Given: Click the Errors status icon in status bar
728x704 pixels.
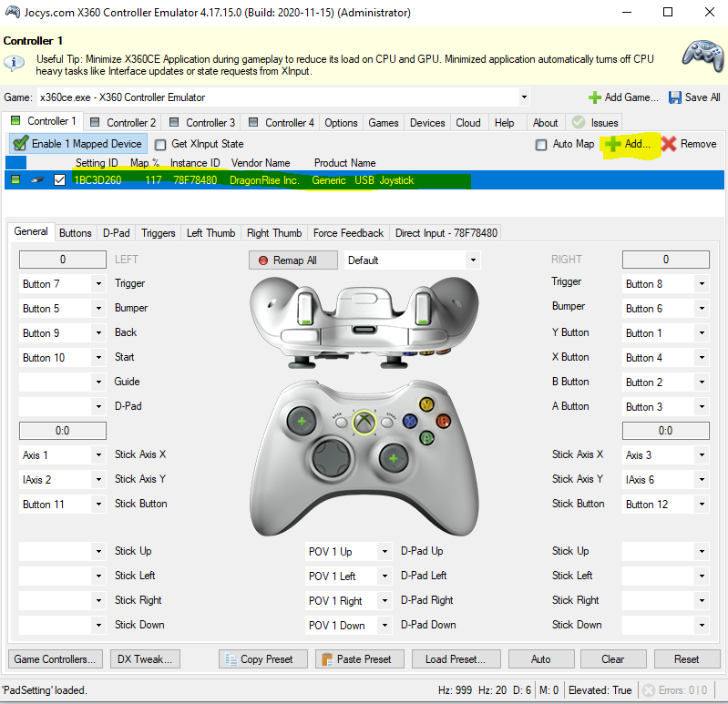Looking at the screenshot, I should click(649, 690).
